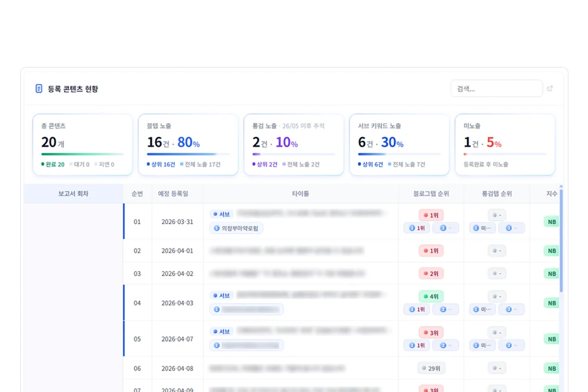Click the red 3위 badge in row 05
The height and width of the screenshot is (392, 588).
pos(431,333)
